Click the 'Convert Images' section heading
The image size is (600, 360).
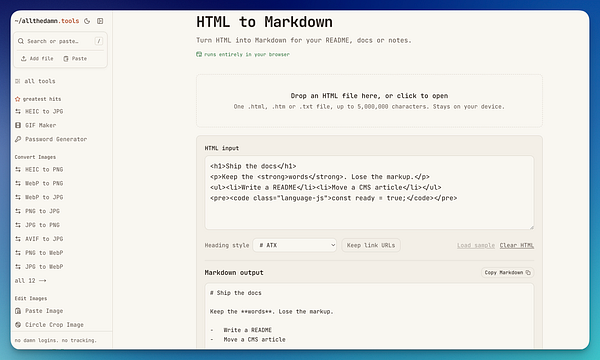35,157
